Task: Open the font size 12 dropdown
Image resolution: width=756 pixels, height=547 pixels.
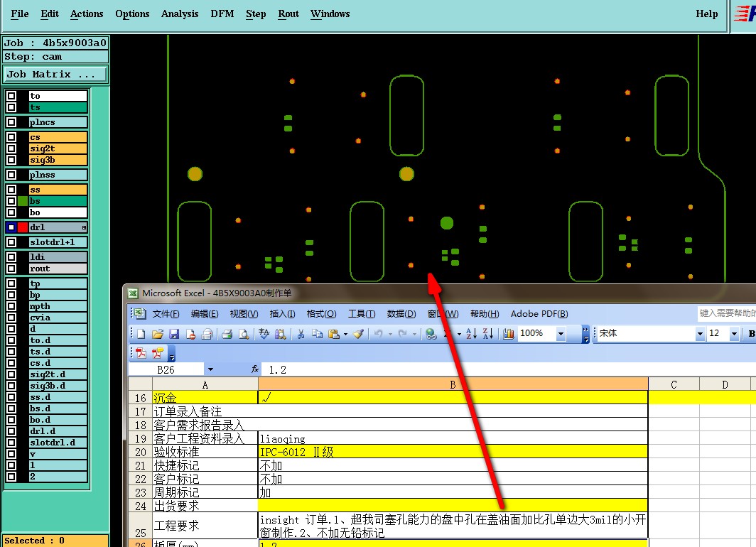Action: 734,333
